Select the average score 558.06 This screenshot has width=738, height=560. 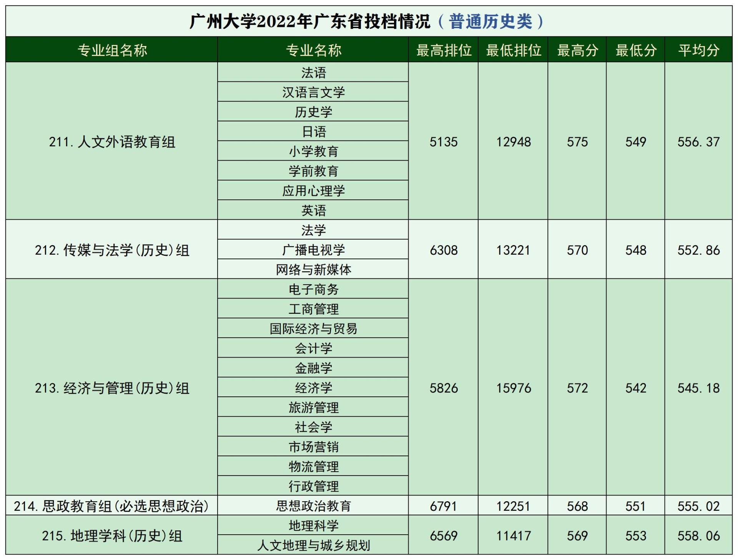coord(698,535)
